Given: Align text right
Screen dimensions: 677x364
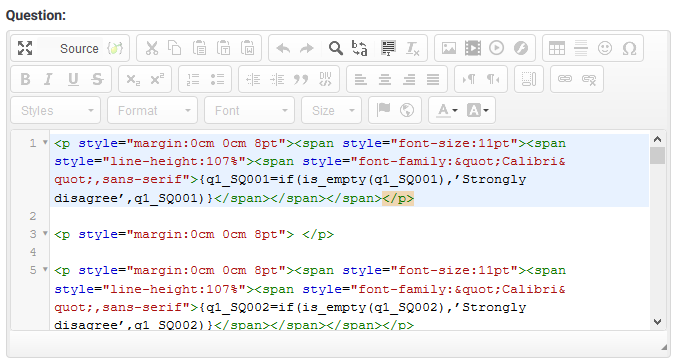Looking at the screenshot, I should pyautogui.click(x=409, y=79).
